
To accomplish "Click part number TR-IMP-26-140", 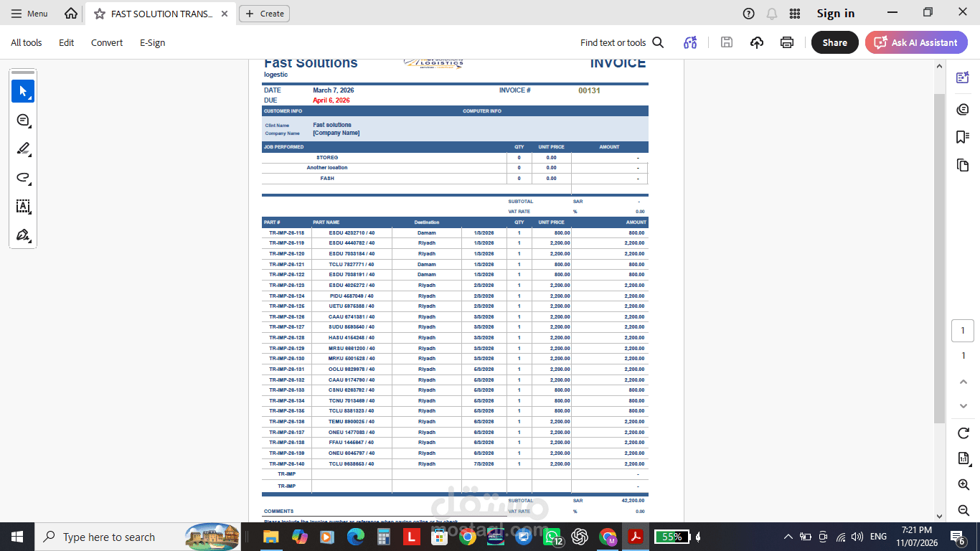I will (x=287, y=463).
